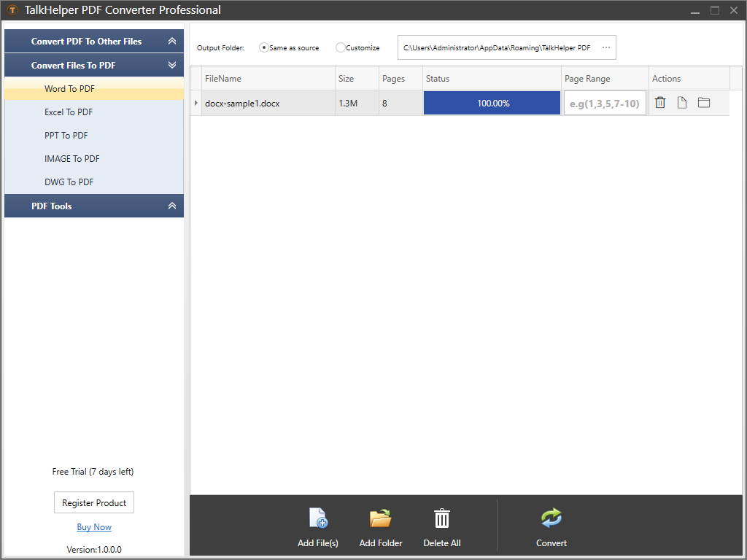Open PPT To PDF converter
Screen dimensions: 747x560
click(94, 135)
